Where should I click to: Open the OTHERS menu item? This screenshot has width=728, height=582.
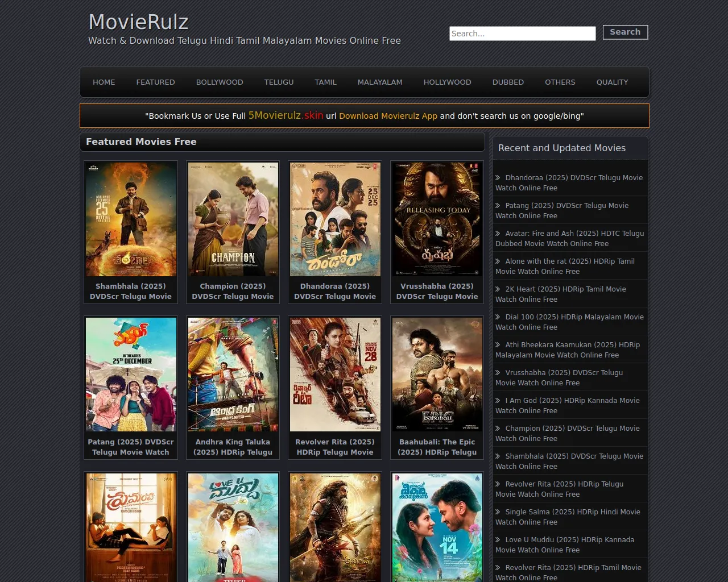click(x=560, y=82)
